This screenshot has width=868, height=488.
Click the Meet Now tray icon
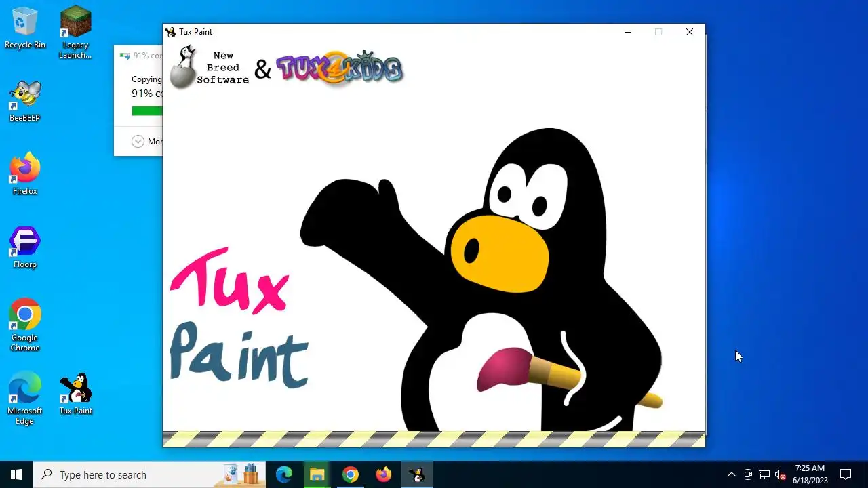(x=748, y=474)
